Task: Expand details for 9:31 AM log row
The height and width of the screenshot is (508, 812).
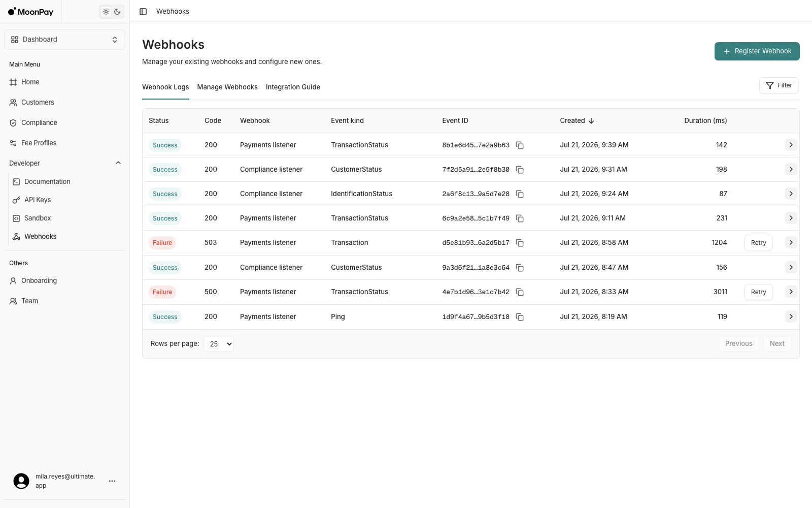Action: coord(791,169)
